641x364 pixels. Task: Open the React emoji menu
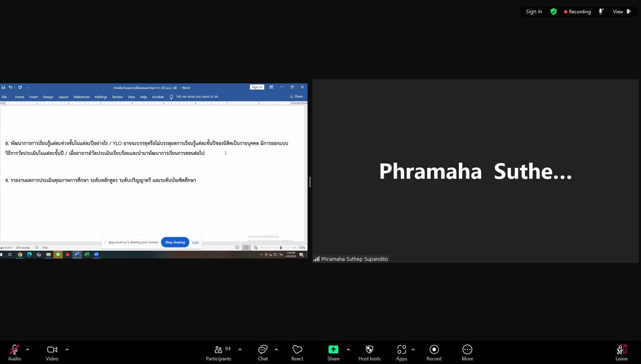(x=297, y=352)
